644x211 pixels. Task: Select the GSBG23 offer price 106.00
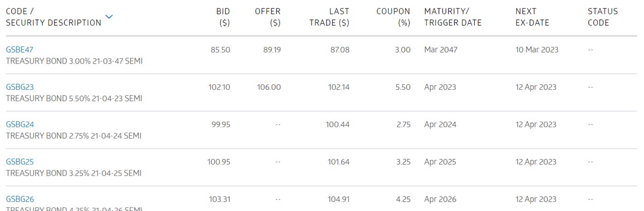tap(269, 87)
